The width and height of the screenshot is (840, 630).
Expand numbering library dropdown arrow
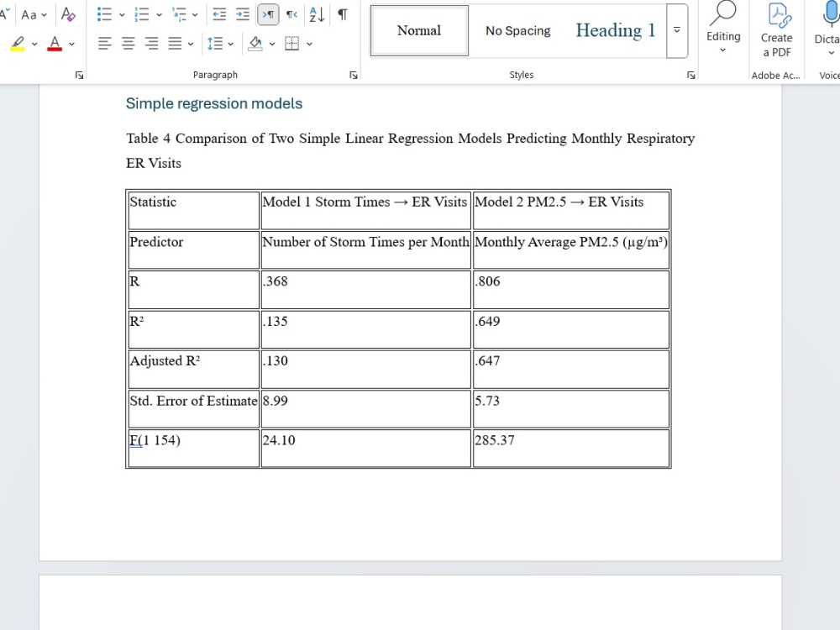(159, 15)
